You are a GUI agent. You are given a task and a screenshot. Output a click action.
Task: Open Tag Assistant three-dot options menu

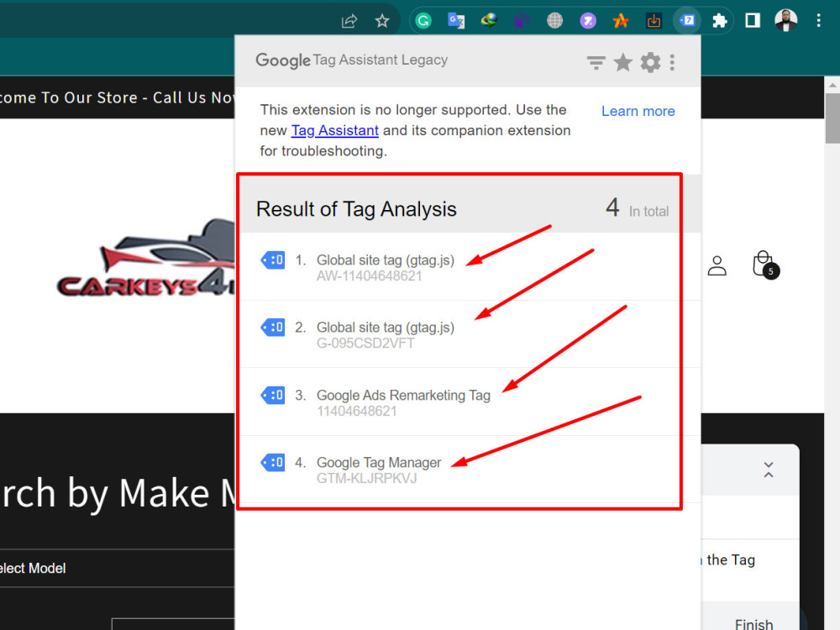672,63
